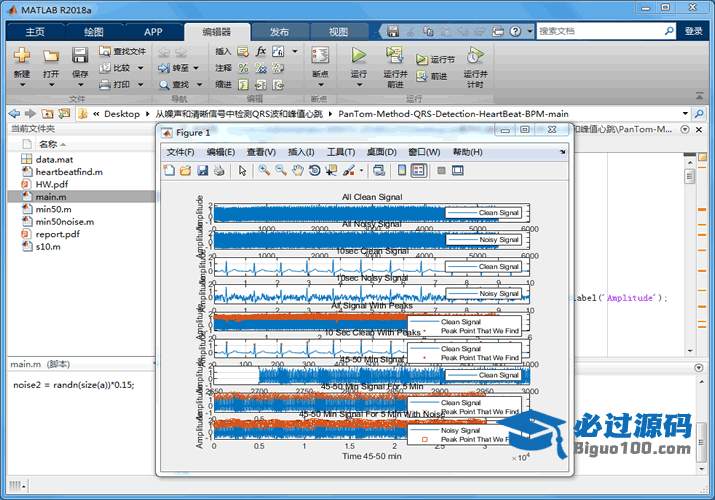Open Figure 1 工具(T) menu
715x500 pixels.
(341, 152)
